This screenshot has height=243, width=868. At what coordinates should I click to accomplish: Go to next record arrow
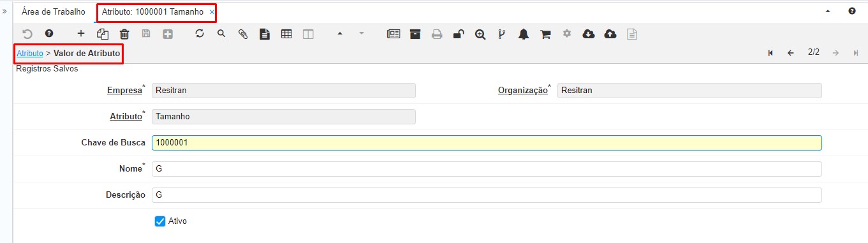click(x=835, y=53)
